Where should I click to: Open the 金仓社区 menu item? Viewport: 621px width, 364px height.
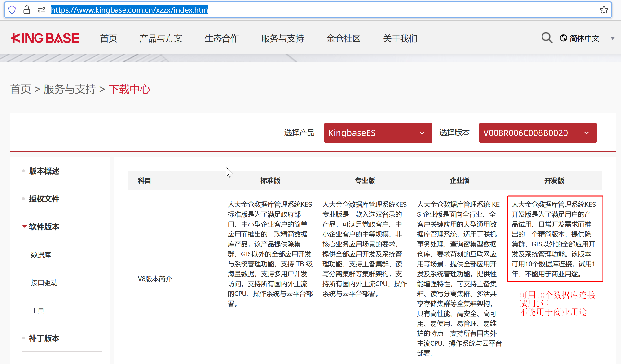[x=343, y=39]
